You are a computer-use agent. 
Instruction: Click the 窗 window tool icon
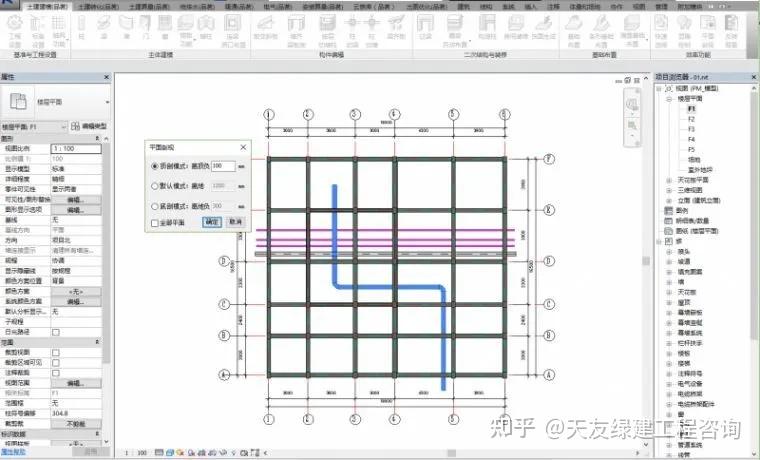point(165,28)
